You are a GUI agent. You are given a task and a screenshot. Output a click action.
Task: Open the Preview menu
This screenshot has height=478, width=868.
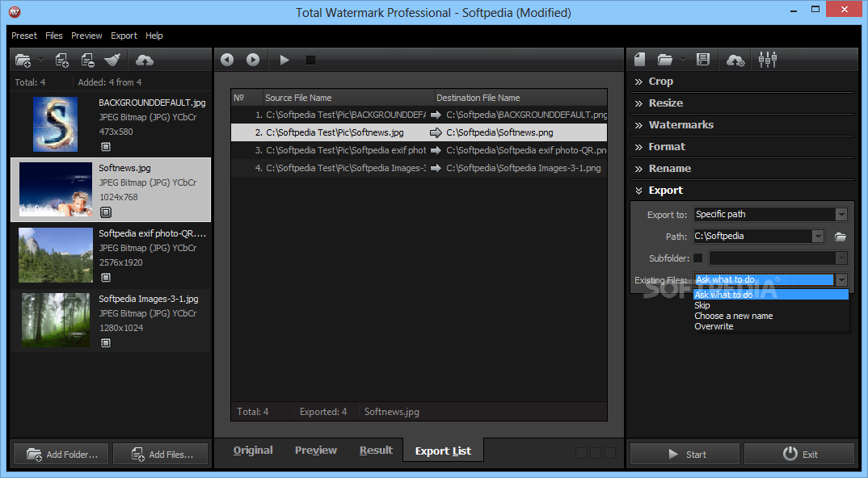pos(86,36)
